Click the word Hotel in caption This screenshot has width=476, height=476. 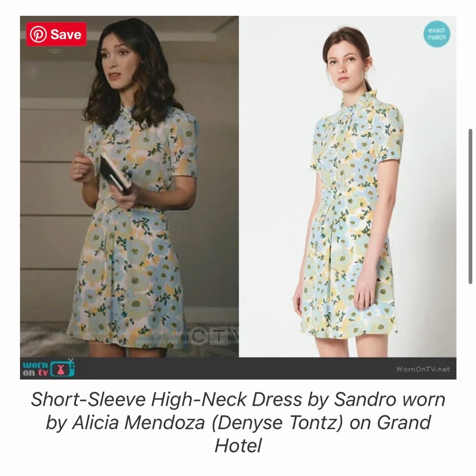[x=238, y=446]
